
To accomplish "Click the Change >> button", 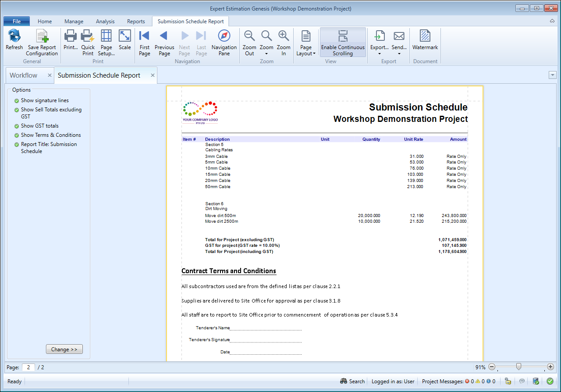I will coord(64,349).
